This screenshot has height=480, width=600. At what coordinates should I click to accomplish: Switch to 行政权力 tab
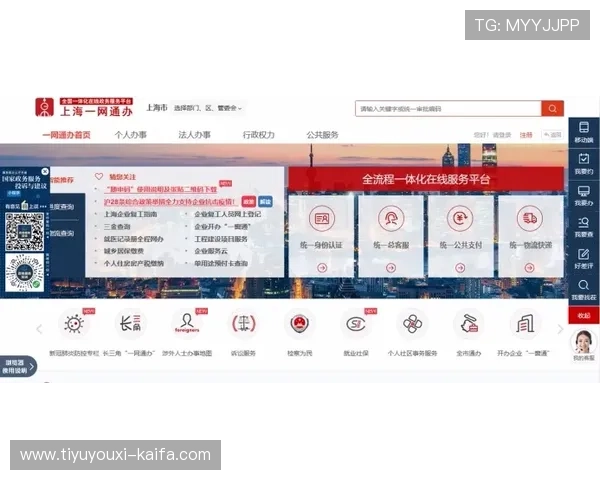click(259, 135)
